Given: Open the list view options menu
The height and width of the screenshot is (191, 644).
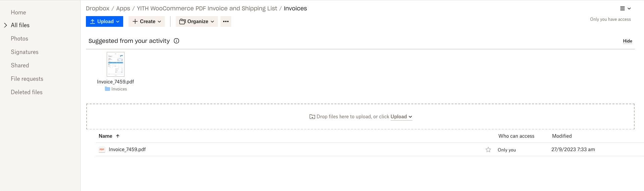Looking at the screenshot, I should pos(626,8).
